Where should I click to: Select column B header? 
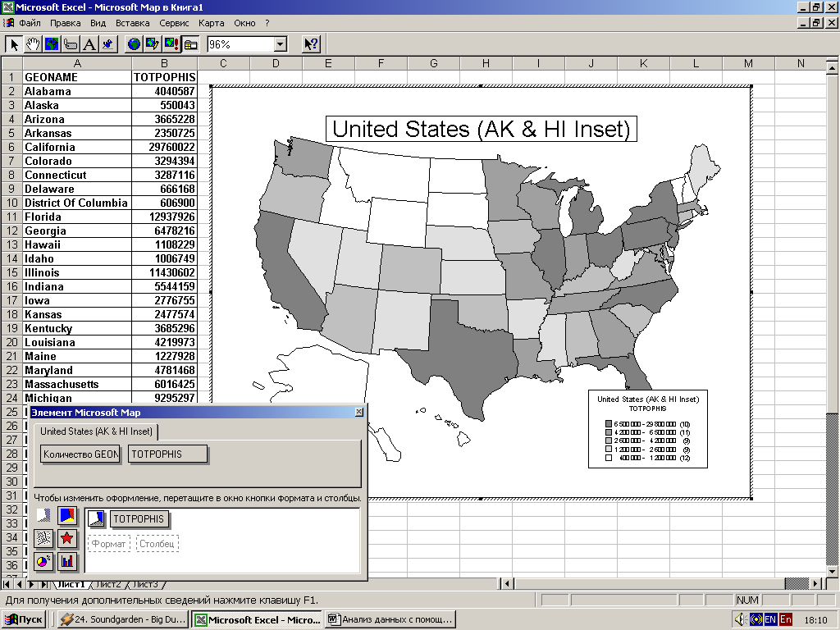click(x=164, y=63)
